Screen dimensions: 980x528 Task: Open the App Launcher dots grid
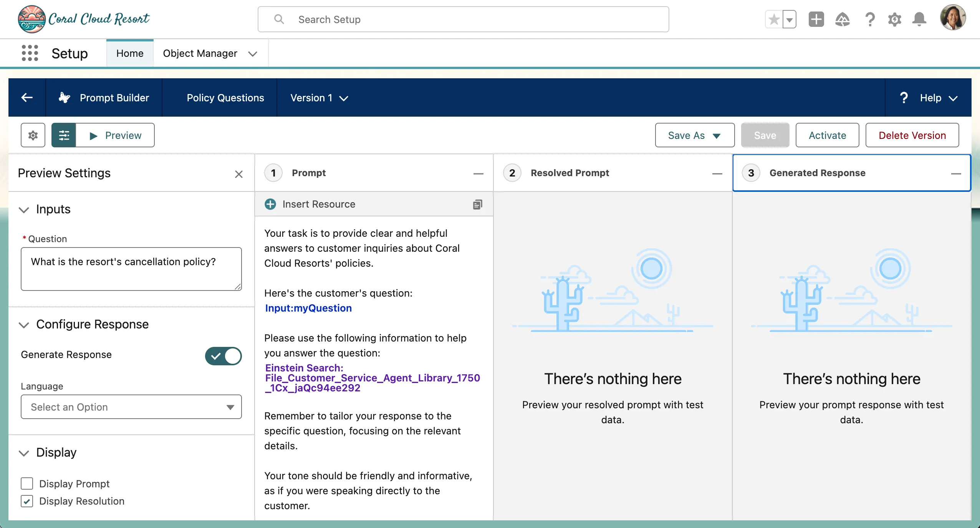coord(30,53)
